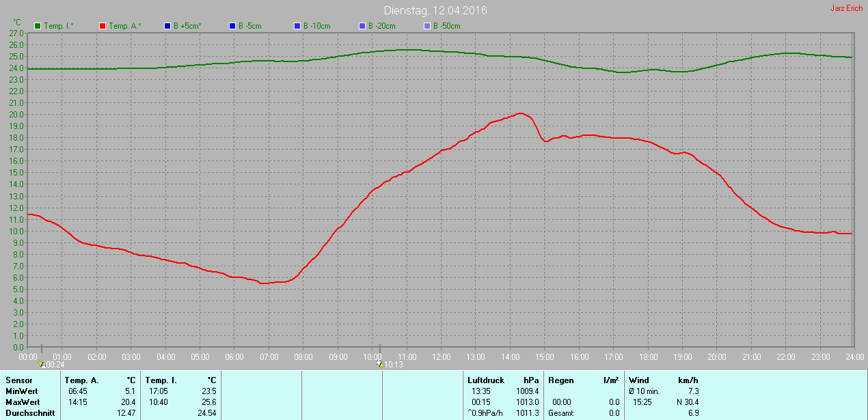Click the B -50cm legend marker

pos(427,26)
